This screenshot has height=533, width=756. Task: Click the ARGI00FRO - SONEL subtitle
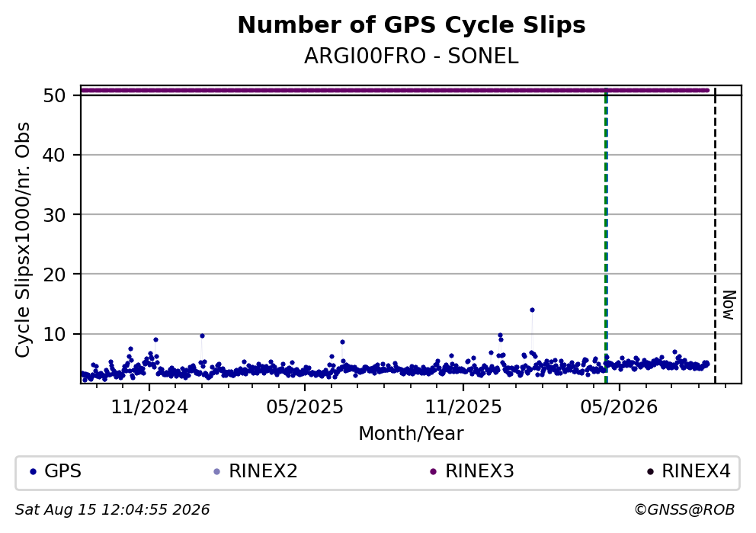coord(412,56)
